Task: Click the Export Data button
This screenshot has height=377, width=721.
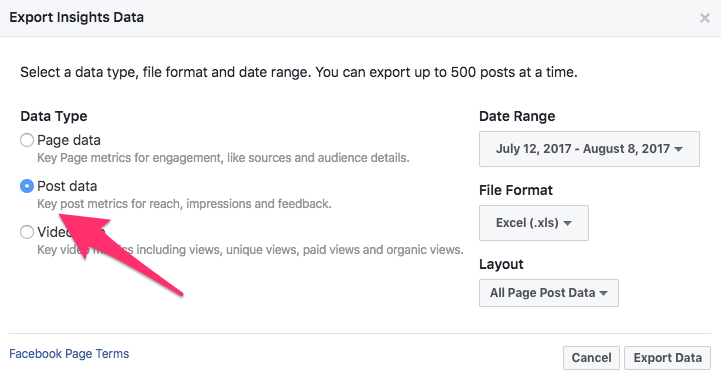Action: (667, 358)
